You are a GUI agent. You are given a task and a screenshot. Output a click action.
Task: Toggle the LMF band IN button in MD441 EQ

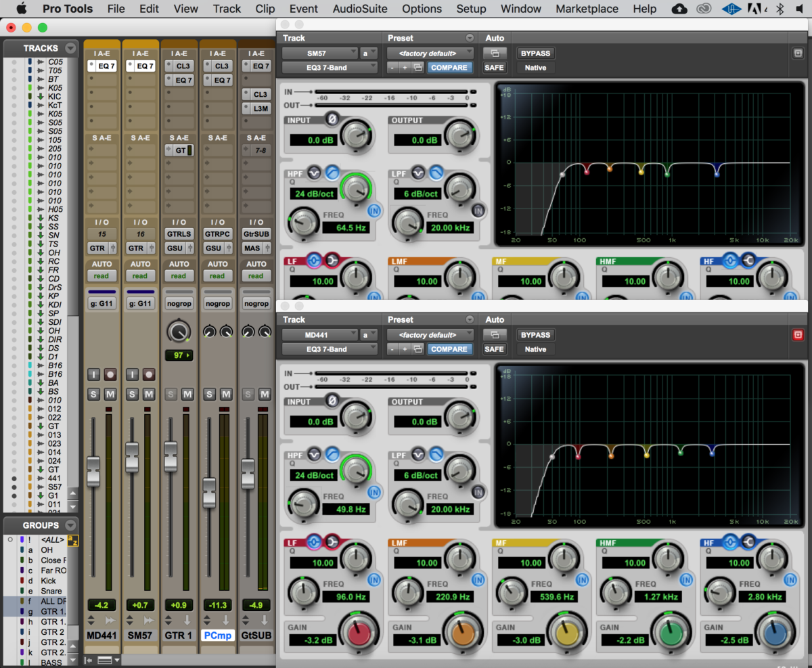click(478, 579)
